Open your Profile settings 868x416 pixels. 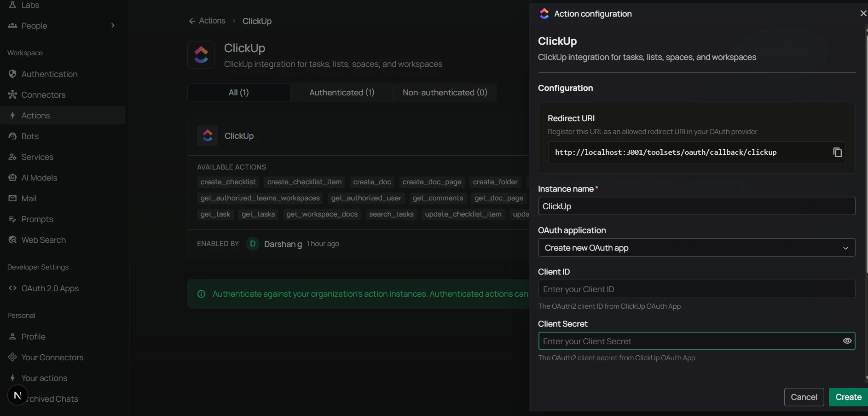click(33, 336)
